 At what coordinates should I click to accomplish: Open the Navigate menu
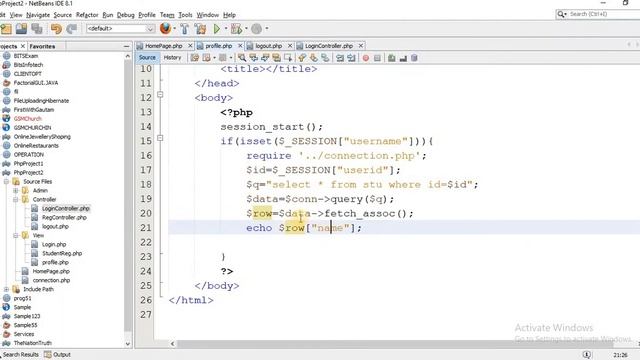pyautogui.click(x=38, y=15)
